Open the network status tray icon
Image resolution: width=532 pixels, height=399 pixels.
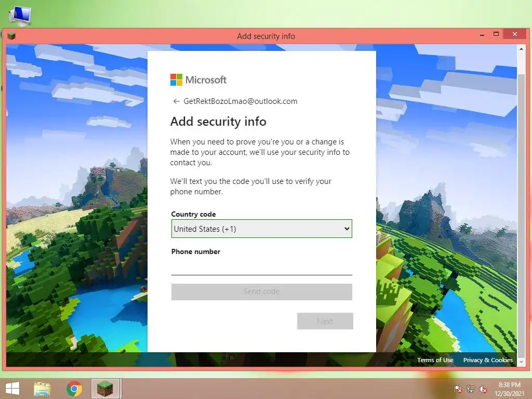coord(471,389)
